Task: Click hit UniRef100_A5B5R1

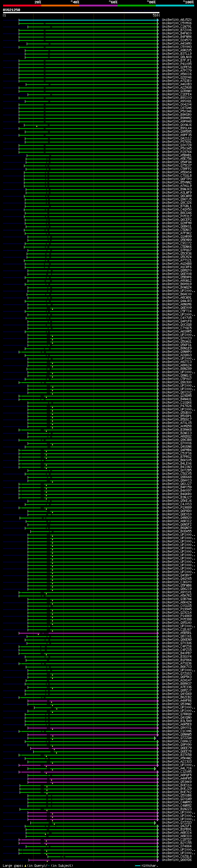Action: coord(177,633)
